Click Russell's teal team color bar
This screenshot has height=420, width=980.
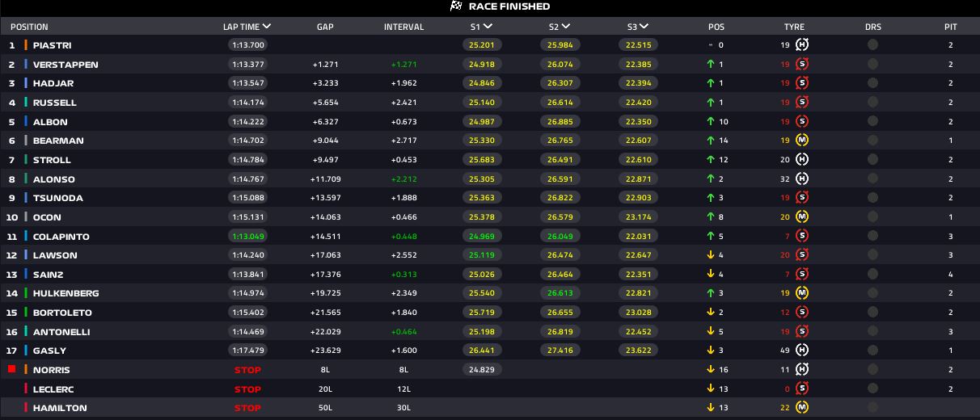(26, 103)
